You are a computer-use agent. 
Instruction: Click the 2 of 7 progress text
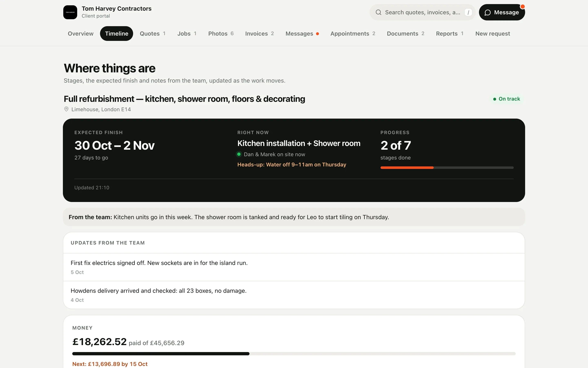[395, 146]
